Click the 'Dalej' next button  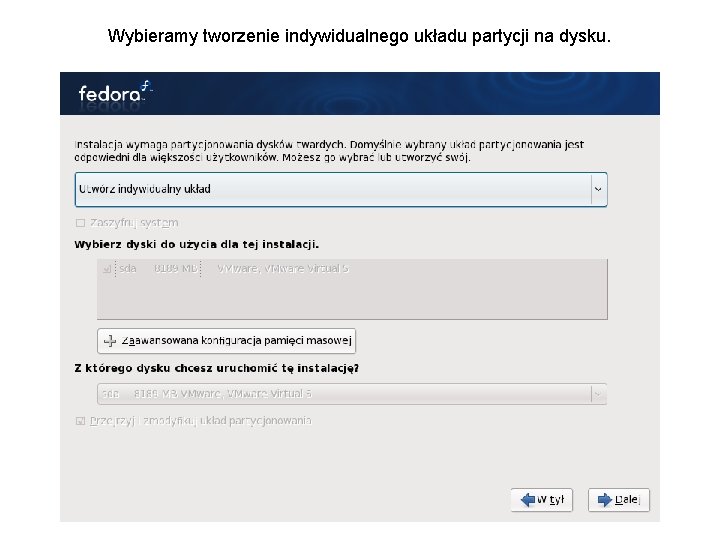click(619, 500)
